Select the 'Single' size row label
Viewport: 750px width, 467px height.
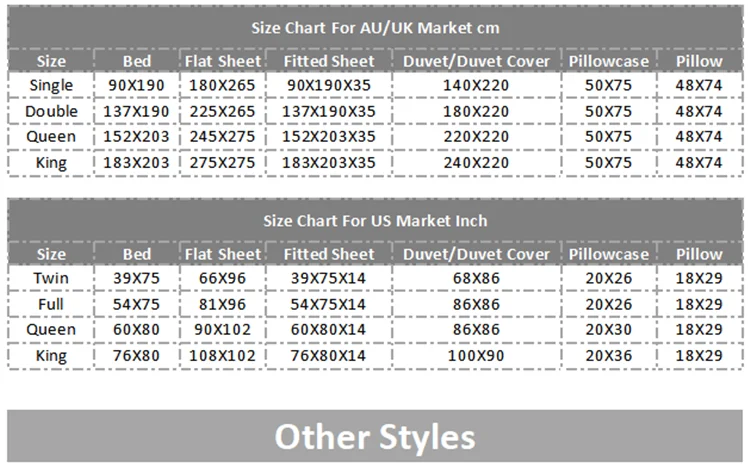(x=51, y=85)
